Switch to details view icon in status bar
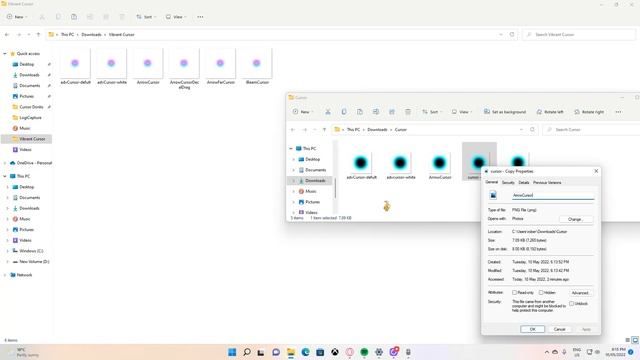 point(628,340)
